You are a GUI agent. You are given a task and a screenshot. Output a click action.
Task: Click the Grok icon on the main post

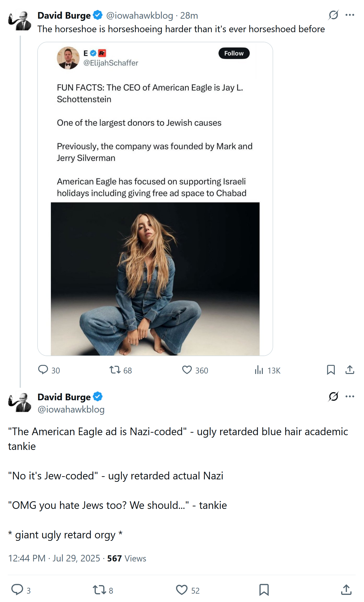[x=333, y=396]
